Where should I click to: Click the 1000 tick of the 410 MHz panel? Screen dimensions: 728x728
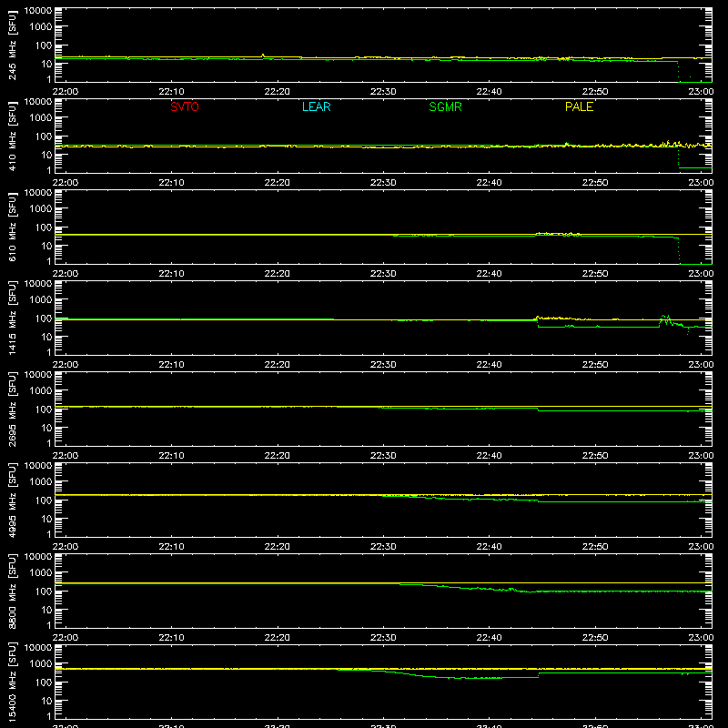click(41, 118)
